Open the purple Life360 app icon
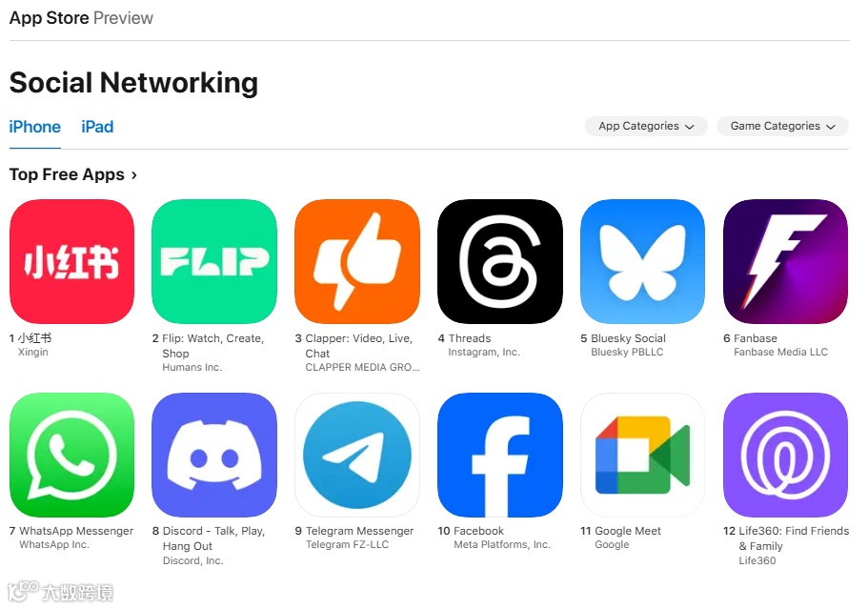Image resolution: width=868 pixels, height=609 pixels. (x=785, y=456)
